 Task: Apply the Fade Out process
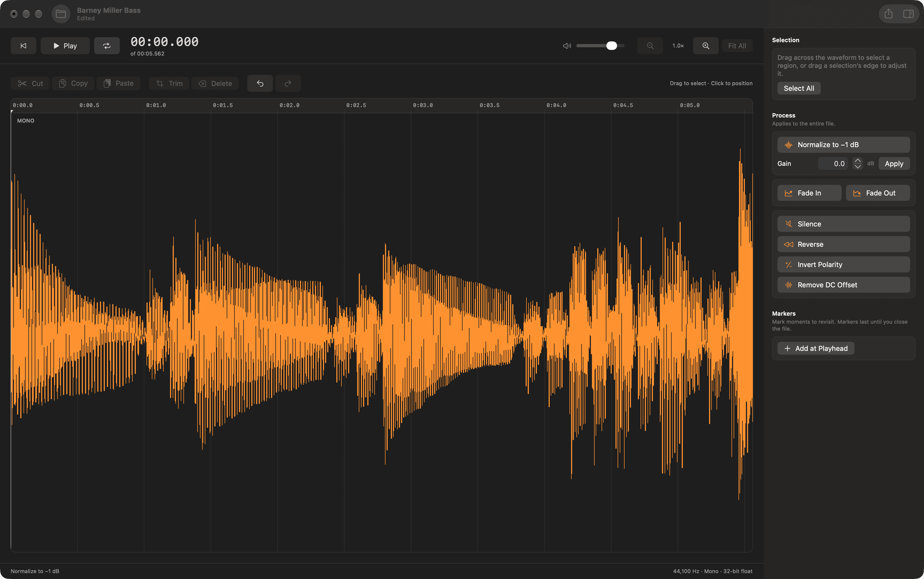[878, 193]
